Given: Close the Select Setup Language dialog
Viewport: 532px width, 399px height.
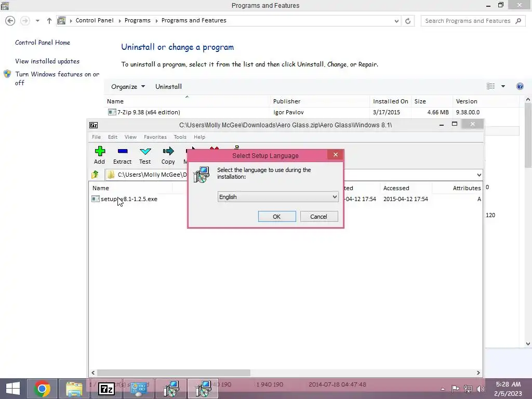Looking at the screenshot, I should click(336, 155).
